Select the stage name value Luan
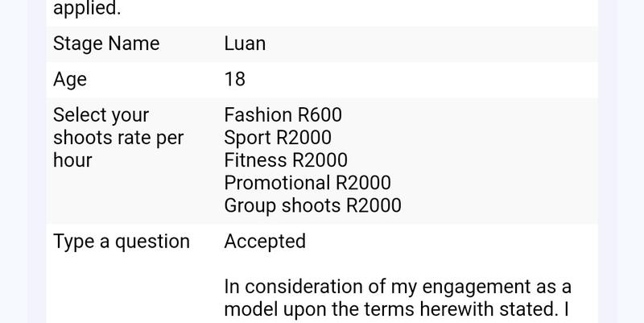Viewport: 644px width, 323px height. (245, 43)
